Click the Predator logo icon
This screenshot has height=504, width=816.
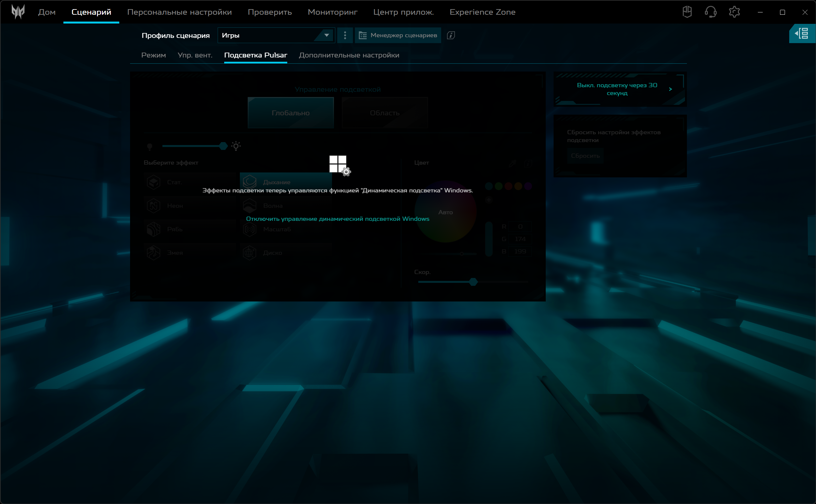click(18, 12)
